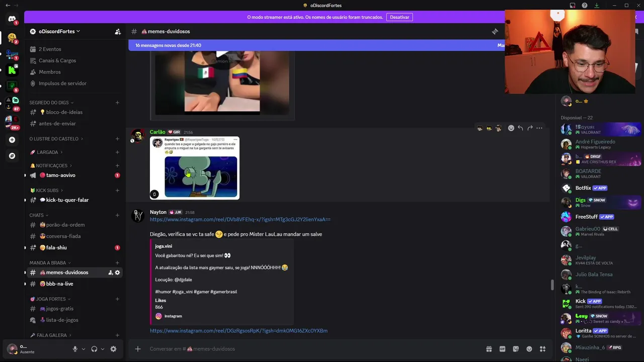Click the new messages banner since 21:40
Image resolution: width=644 pixels, height=362 pixels.
[x=317, y=45]
